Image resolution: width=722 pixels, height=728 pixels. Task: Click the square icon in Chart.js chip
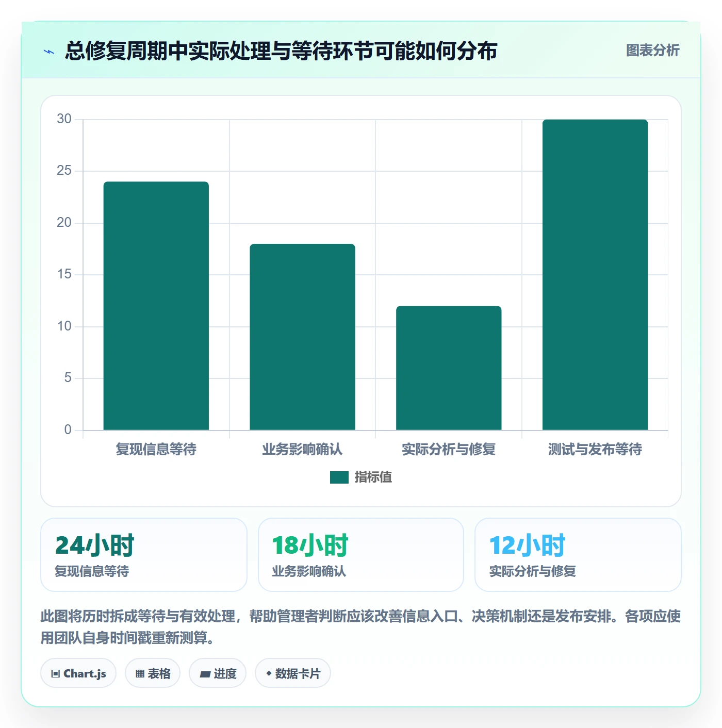click(56, 674)
